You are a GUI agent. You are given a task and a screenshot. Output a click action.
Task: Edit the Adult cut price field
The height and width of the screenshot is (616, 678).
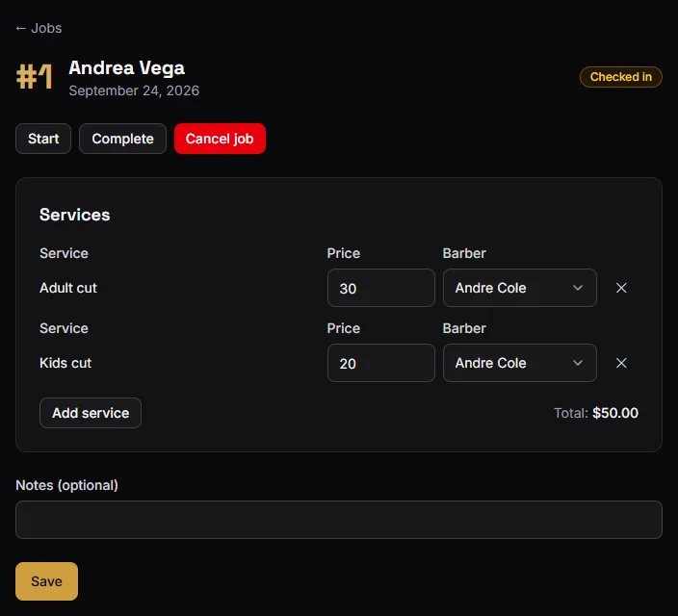(x=381, y=288)
